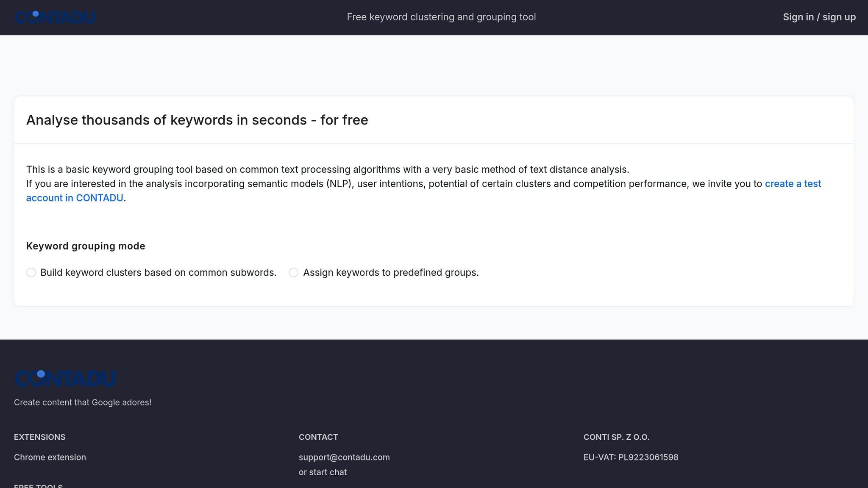Click the EU-VAT: PL9223061598 text
This screenshot has width=868, height=488.
pos(631,457)
